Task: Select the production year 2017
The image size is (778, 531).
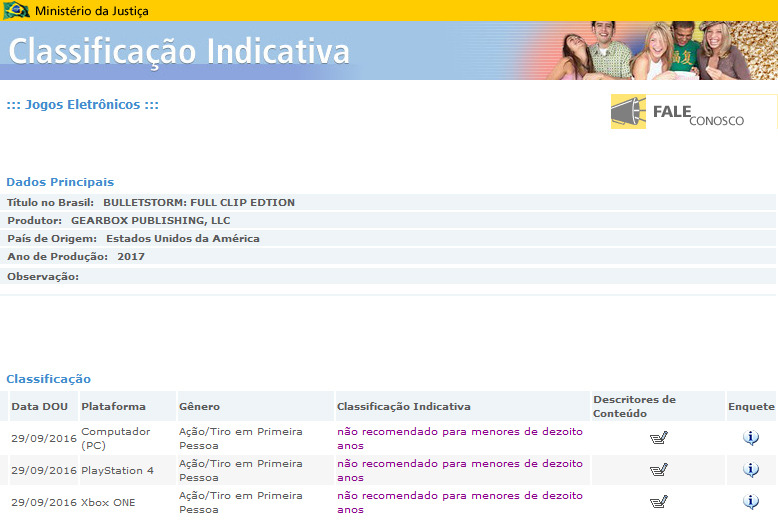Action: (131, 257)
